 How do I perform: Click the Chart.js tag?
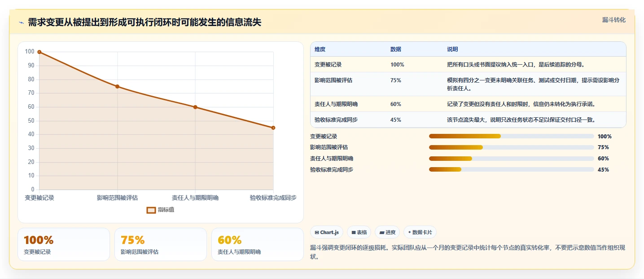point(327,232)
